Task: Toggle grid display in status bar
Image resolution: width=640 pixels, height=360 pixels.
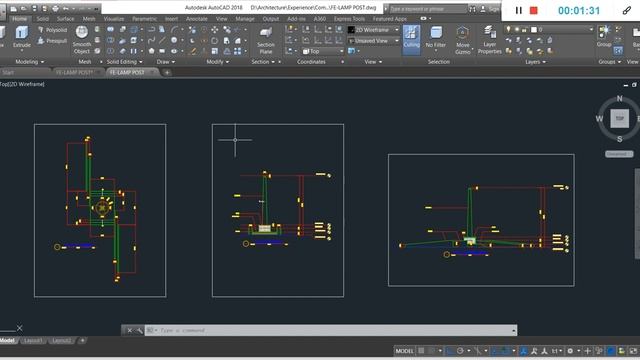Action: (421, 351)
